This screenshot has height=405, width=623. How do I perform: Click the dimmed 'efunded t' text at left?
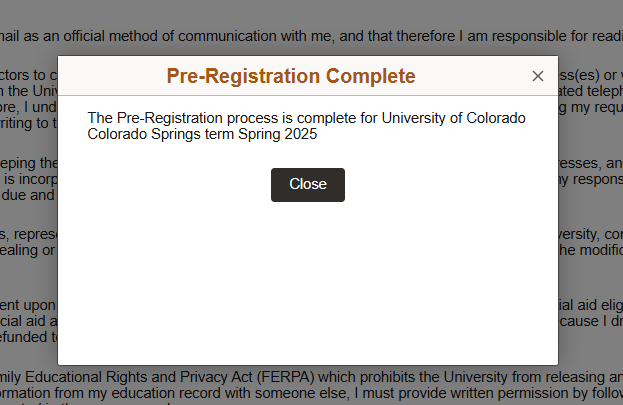pos(28,338)
